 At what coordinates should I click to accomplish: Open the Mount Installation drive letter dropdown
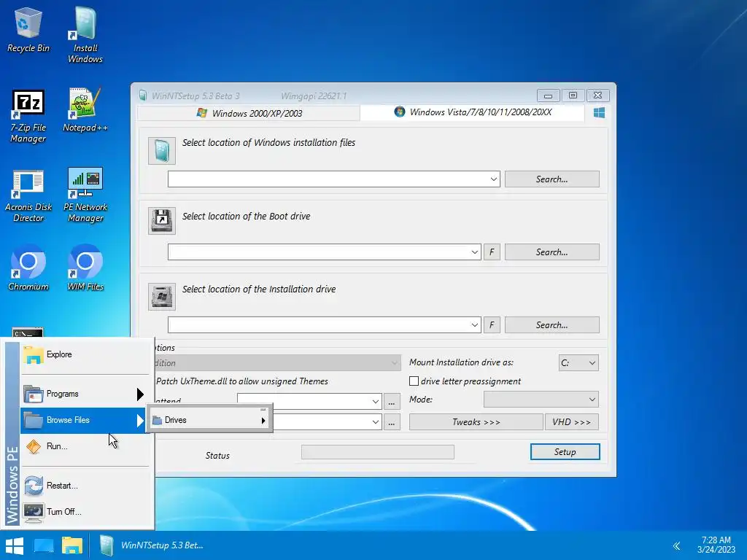(578, 363)
